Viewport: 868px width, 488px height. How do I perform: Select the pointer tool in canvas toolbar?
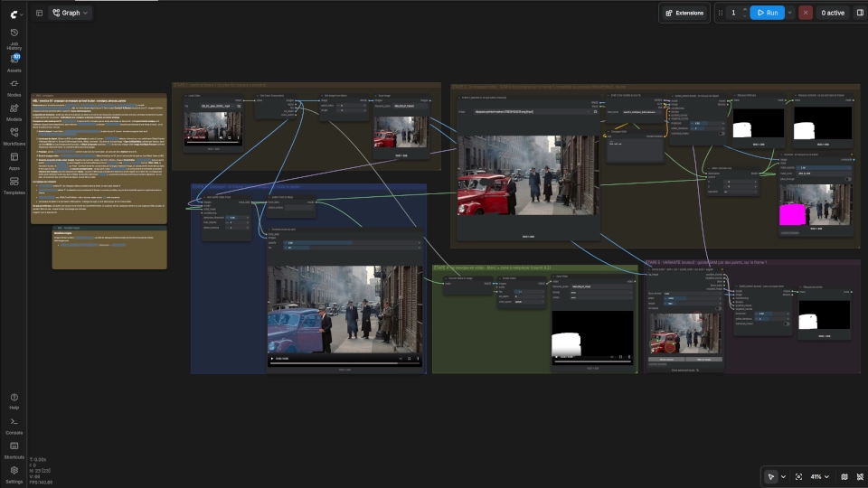tap(770, 476)
